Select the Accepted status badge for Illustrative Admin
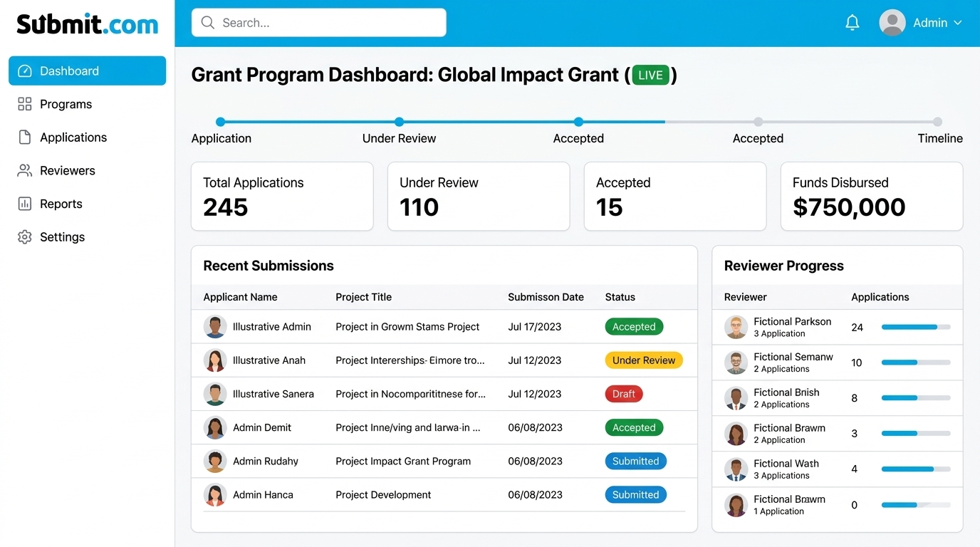Image resolution: width=980 pixels, height=547 pixels. click(634, 326)
